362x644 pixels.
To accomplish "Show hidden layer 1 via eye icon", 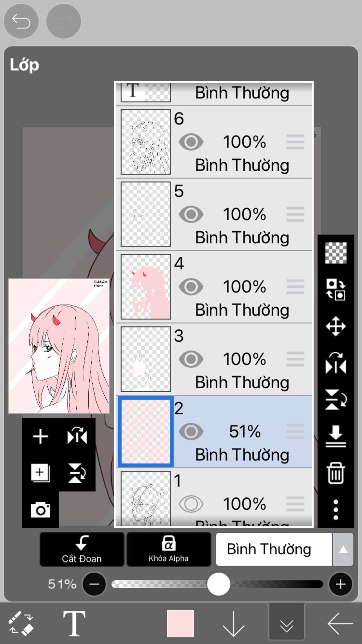I will pos(191,504).
